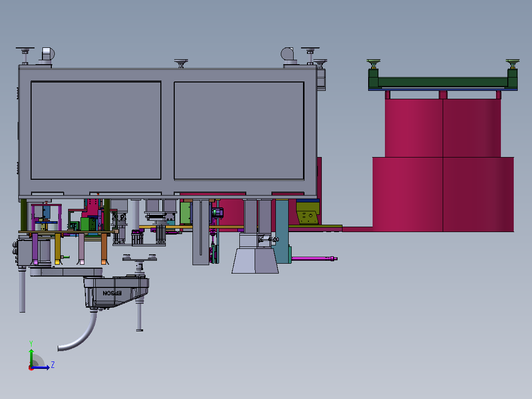532x399 pixels.
Task: Click the Z axis of the orientation triad
Action: [x=40, y=367]
